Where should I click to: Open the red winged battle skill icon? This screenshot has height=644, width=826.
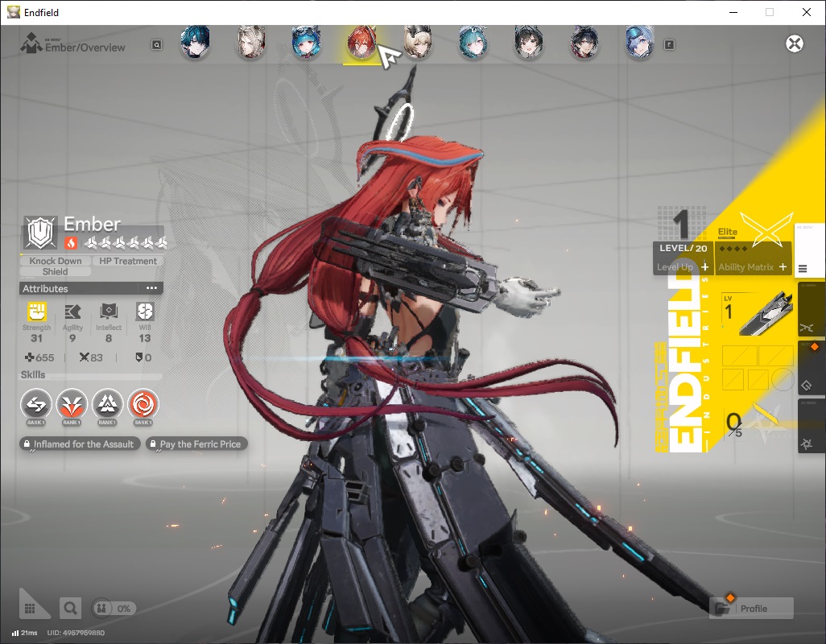click(72, 404)
